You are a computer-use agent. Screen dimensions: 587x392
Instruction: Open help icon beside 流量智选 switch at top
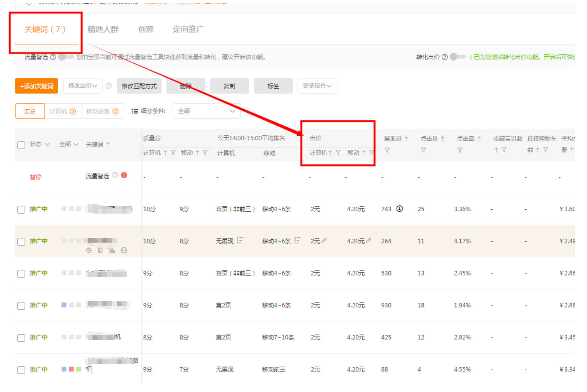pyautogui.click(x=53, y=57)
